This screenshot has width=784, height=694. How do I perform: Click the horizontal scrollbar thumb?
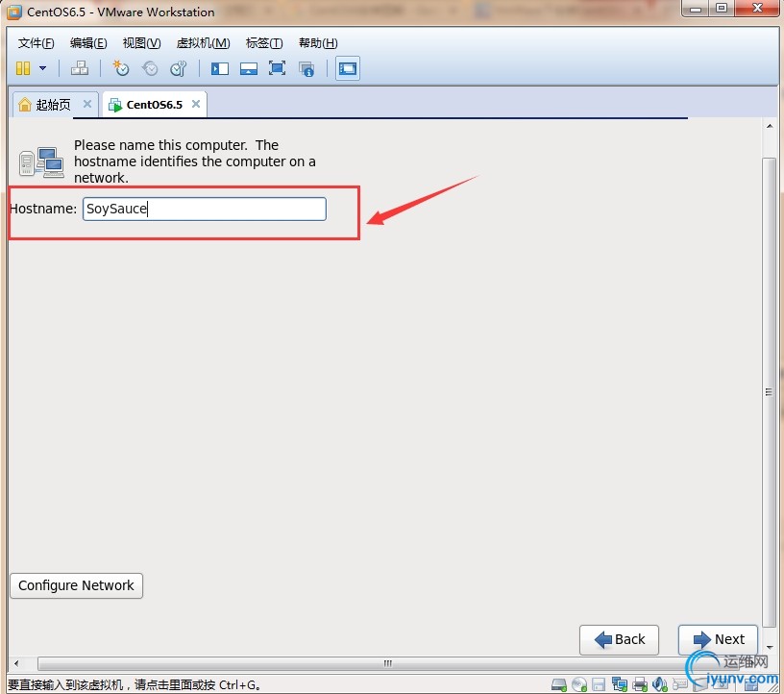387,663
